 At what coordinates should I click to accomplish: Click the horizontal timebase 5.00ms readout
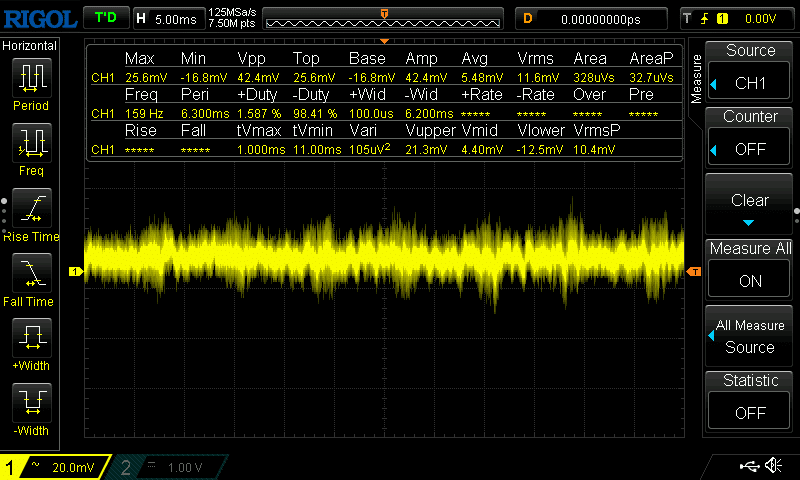[x=168, y=18]
